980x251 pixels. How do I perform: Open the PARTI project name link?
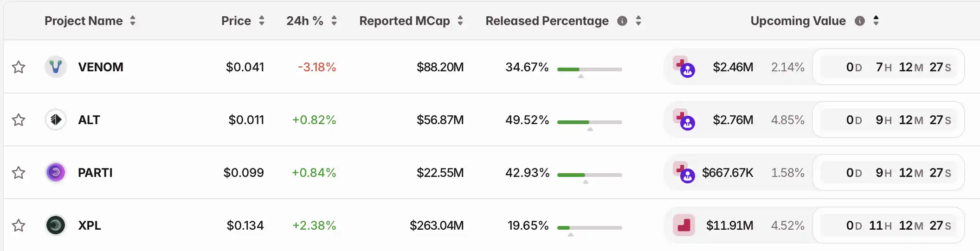(95, 173)
